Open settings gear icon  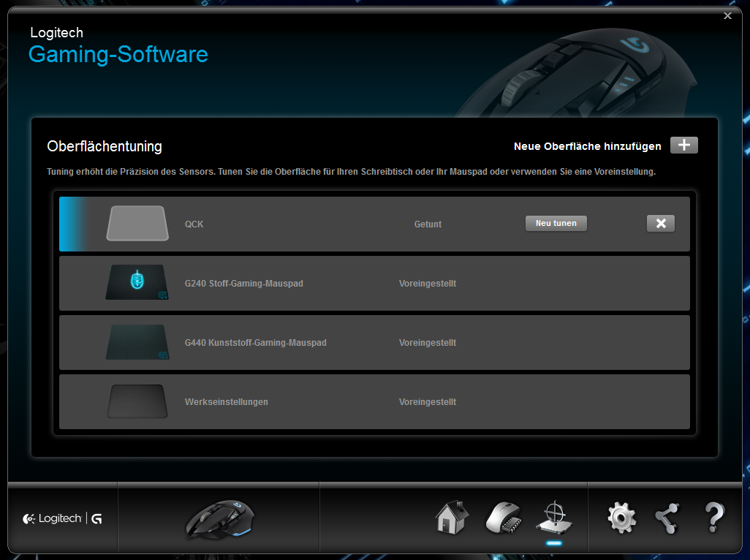click(621, 518)
